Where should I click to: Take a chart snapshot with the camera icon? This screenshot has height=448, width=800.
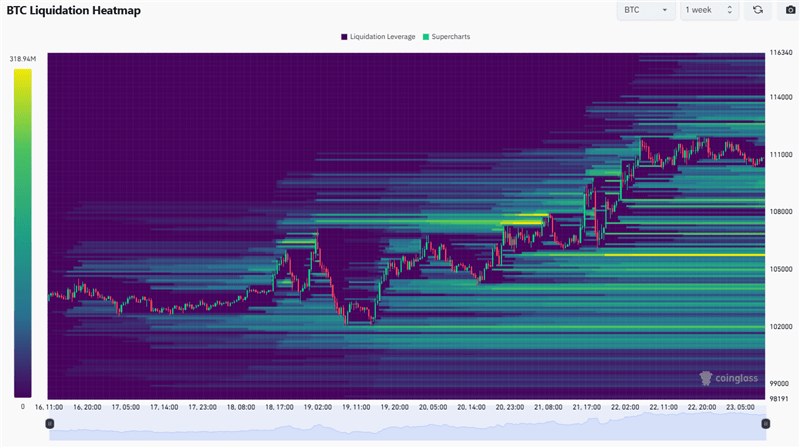pos(790,10)
